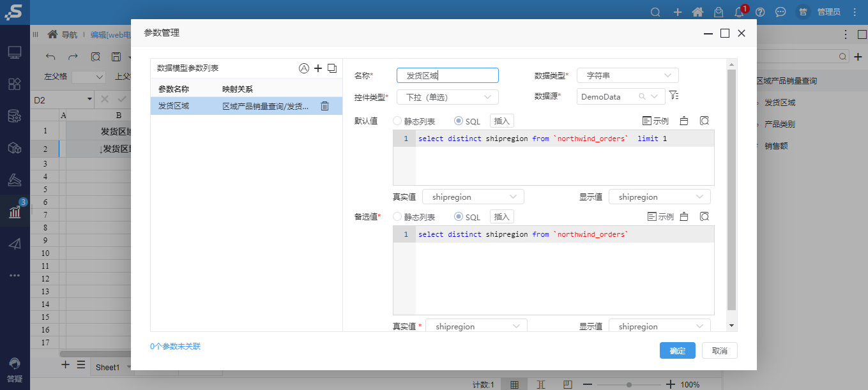Open 默认值 真实值 shipregion dropdown
The width and height of the screenshot is (868, 390).
coord(473,197)
